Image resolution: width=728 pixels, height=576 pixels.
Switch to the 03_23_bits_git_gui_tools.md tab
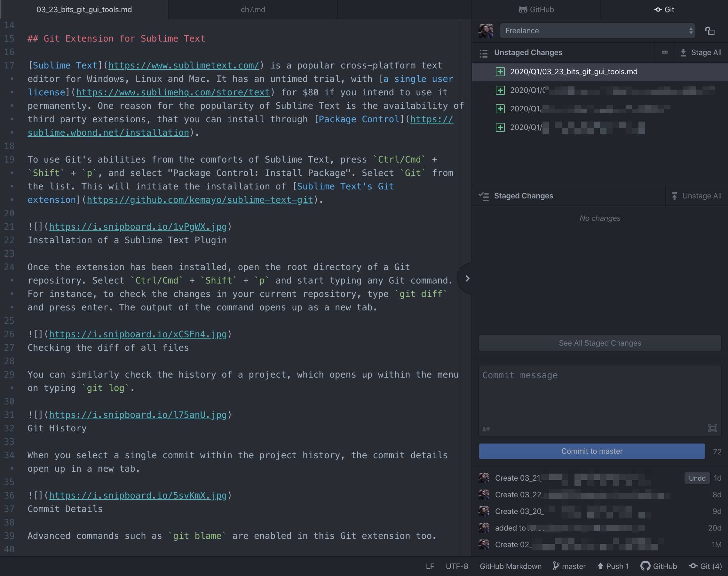point(84,10)
